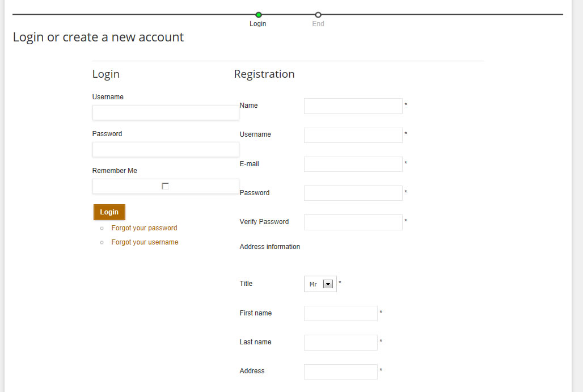
Task: Click the E-mail input field
Action: pyautogui.click(x=353, y=164)
